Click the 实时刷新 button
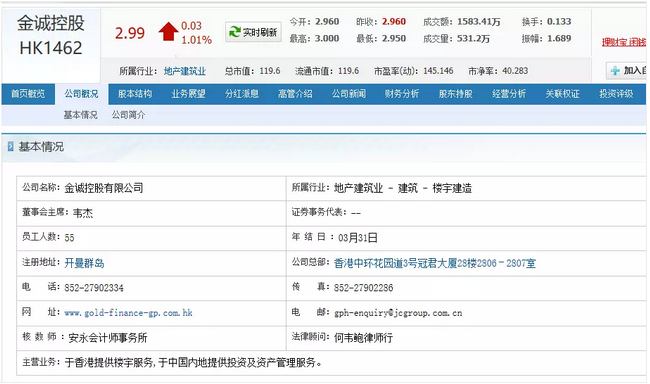 pos(253,32)
